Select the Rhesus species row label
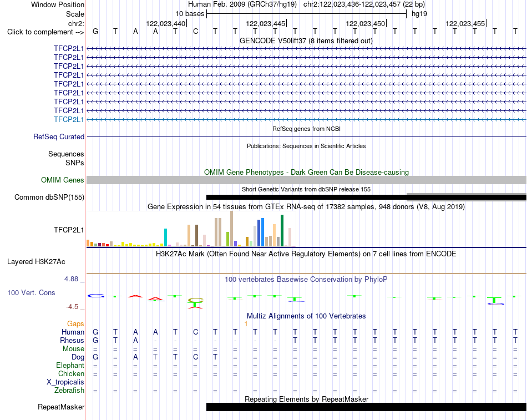This screenshot has height=420, width=527. (x=72, y=340)
